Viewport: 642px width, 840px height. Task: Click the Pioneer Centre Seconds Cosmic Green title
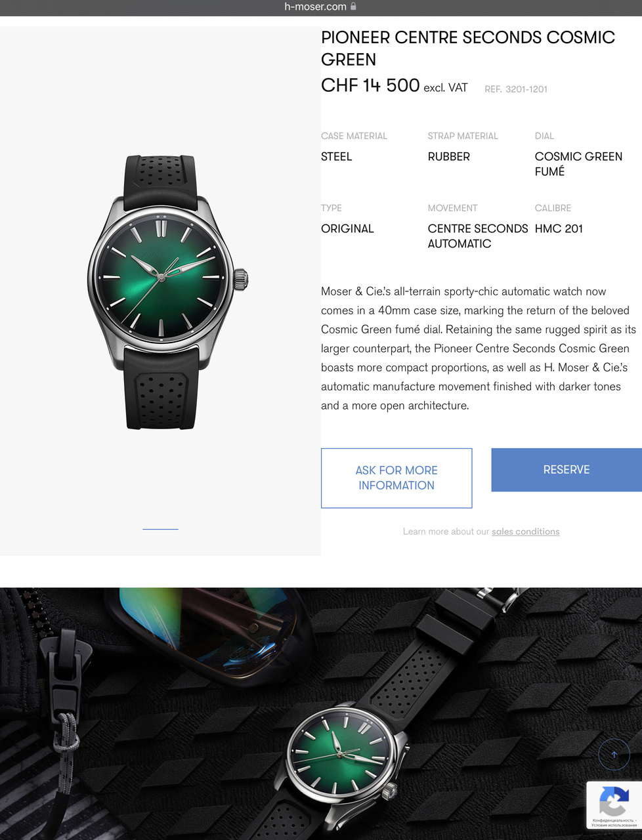(x=468, y=48)
